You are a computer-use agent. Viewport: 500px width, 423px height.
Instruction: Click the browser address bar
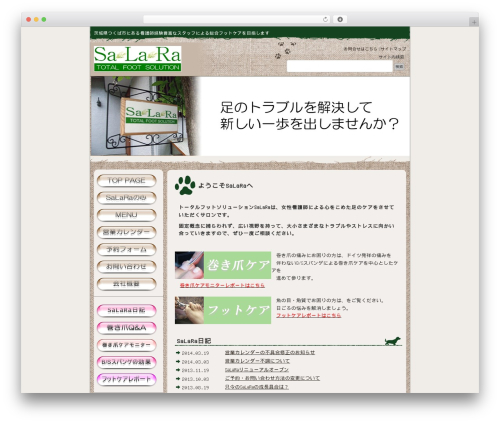(x=236, y=19)
